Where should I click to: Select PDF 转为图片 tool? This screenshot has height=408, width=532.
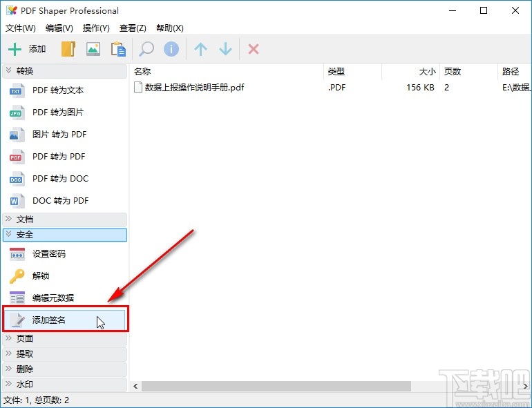pyautogui.click(x=64, y=113)
